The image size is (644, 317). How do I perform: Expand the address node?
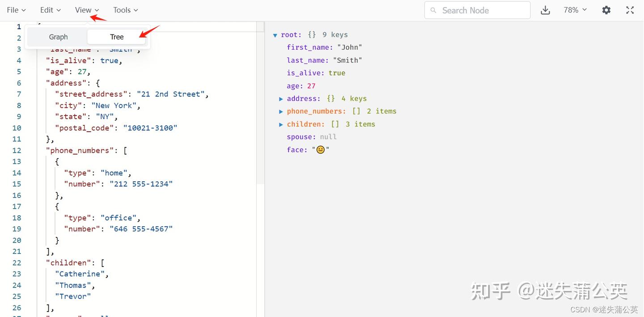tap(281, 99)
